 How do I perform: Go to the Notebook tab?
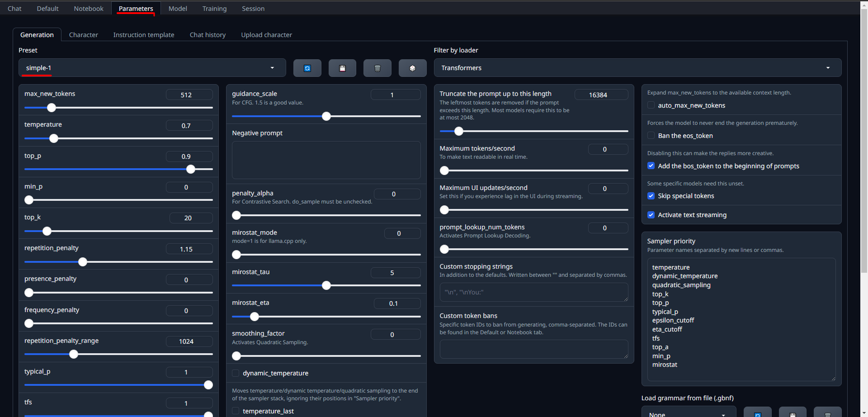point(89,9)
